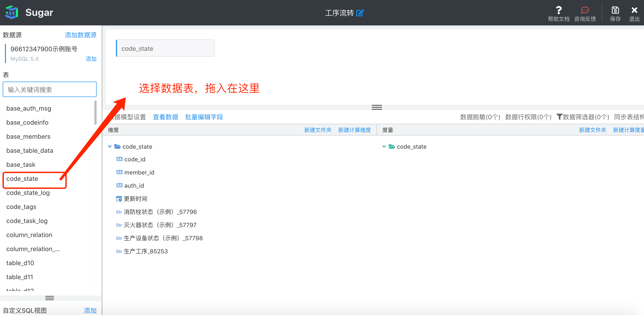Collapse the code_state dimension folder

click(110, 147)
